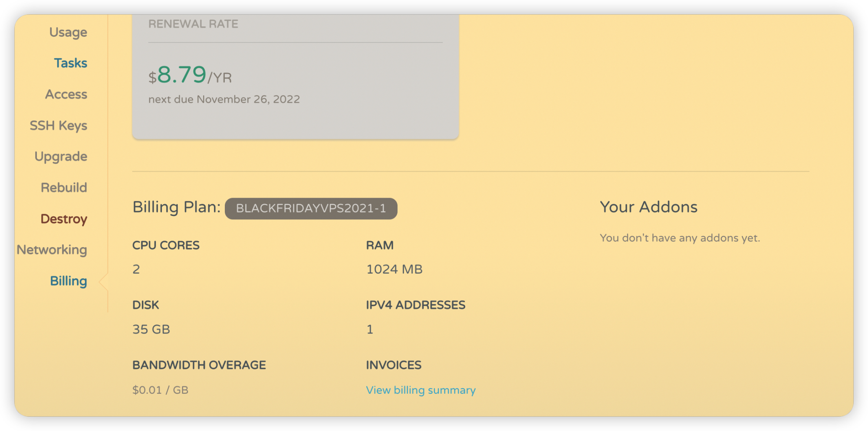The width and height of the screenshot is (868, 431).
Task: Click the no addons yet message
Action: coord(680,238)
